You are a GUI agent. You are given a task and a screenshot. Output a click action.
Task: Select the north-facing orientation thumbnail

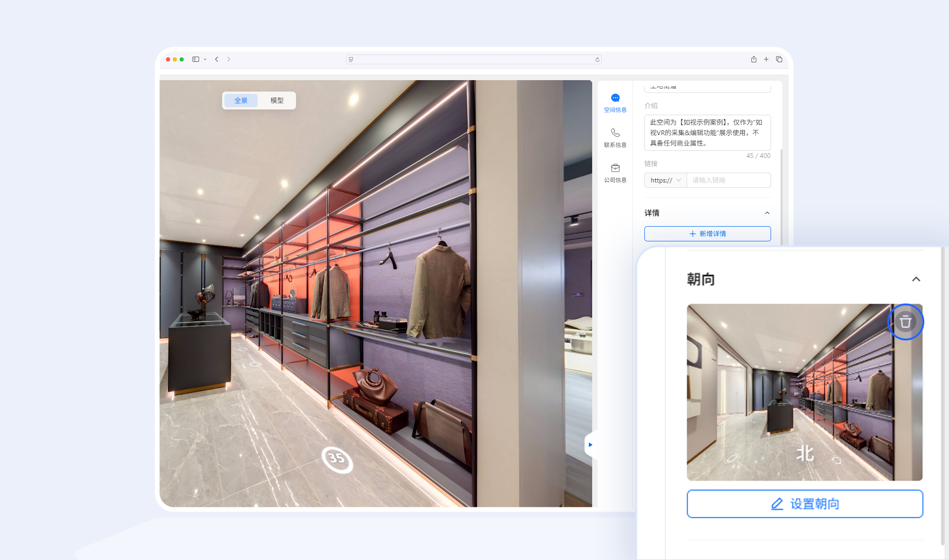pyautogui.click(x=805, y=392)
